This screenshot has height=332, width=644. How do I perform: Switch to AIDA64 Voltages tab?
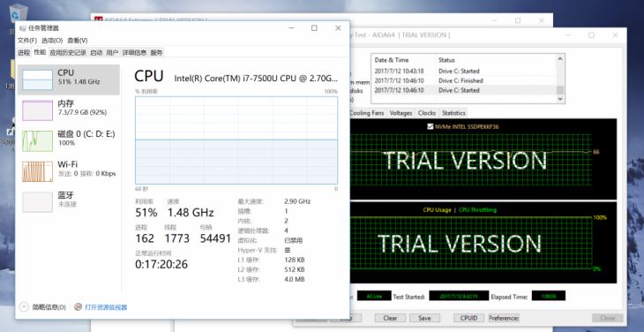(x=401, y=113)
